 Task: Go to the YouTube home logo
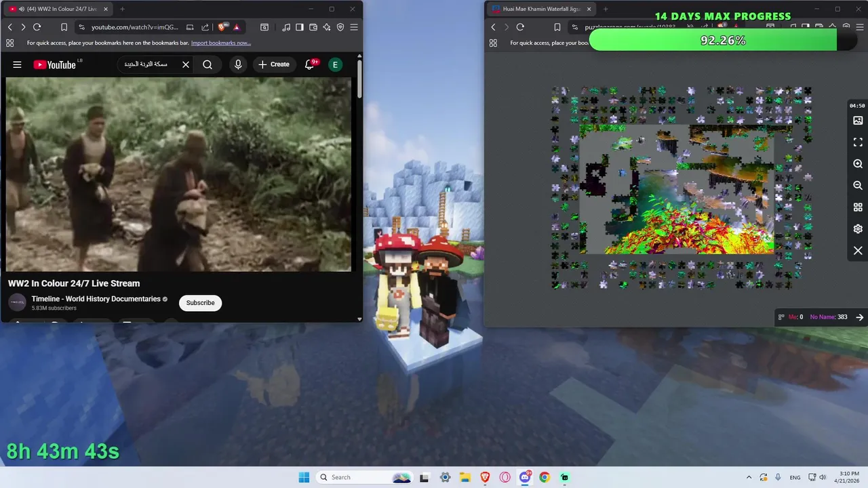click(54, 64)
